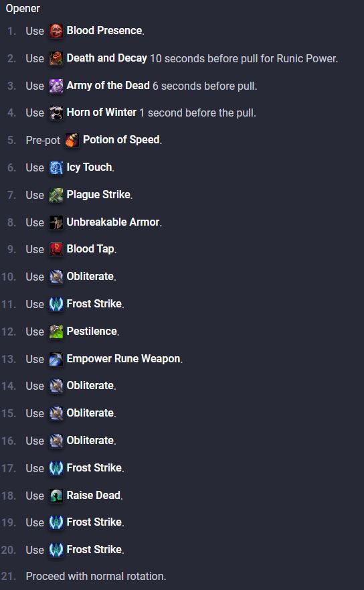364x590 pixels.
Task: Click the Horn of Winter icon
Action: coord(56,113)
